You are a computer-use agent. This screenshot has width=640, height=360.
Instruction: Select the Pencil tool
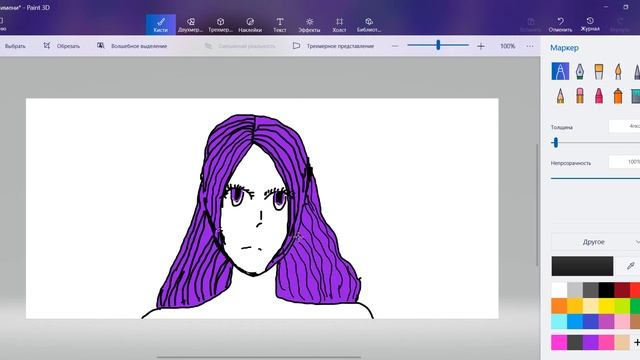[560, 96]
